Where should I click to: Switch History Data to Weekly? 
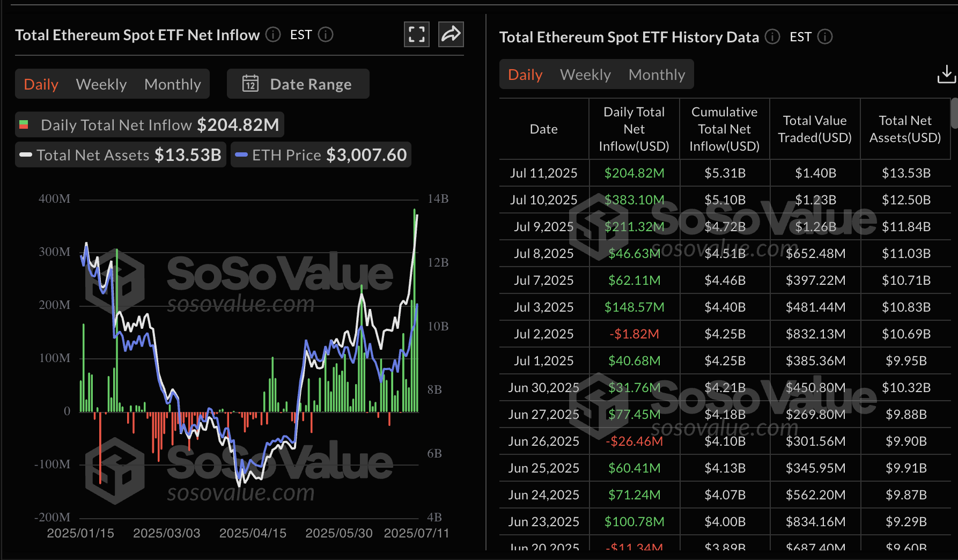585,75
